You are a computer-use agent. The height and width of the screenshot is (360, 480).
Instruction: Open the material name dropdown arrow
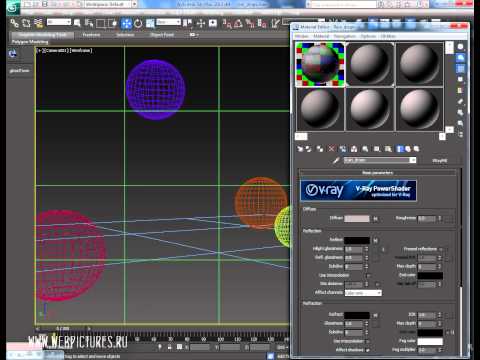[x=413, y=160]
